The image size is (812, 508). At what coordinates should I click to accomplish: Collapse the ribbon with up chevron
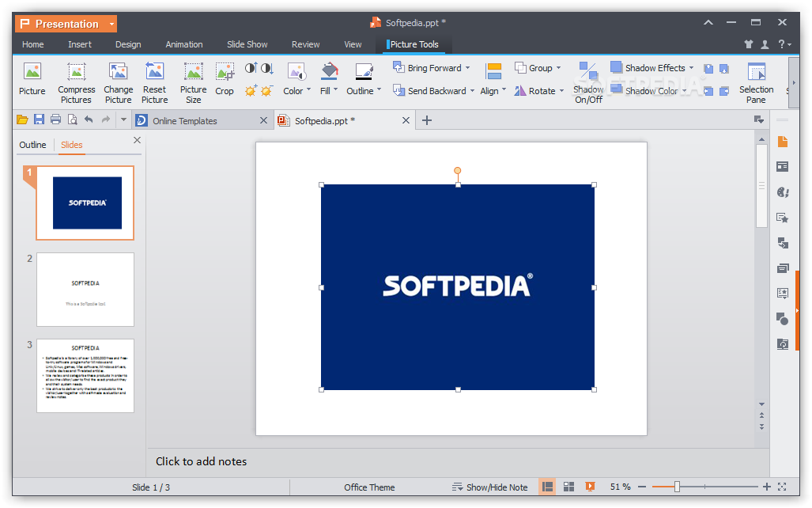[x=708, y=22]
